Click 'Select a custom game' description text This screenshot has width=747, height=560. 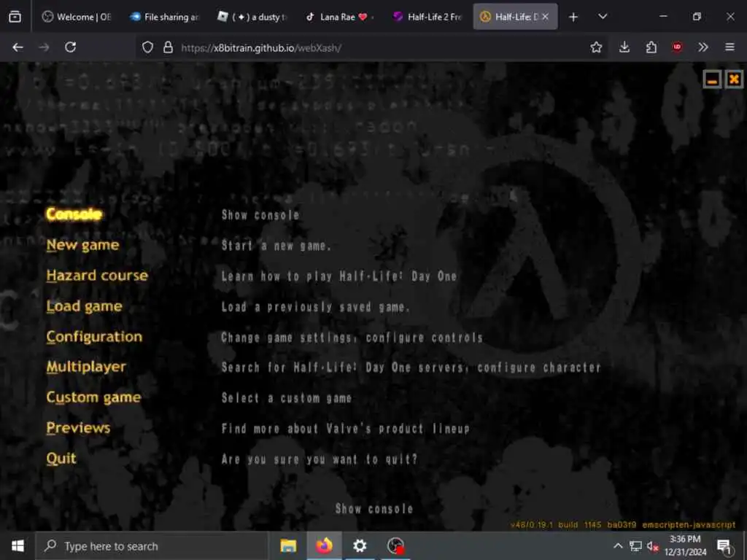[x=286, y=398]
